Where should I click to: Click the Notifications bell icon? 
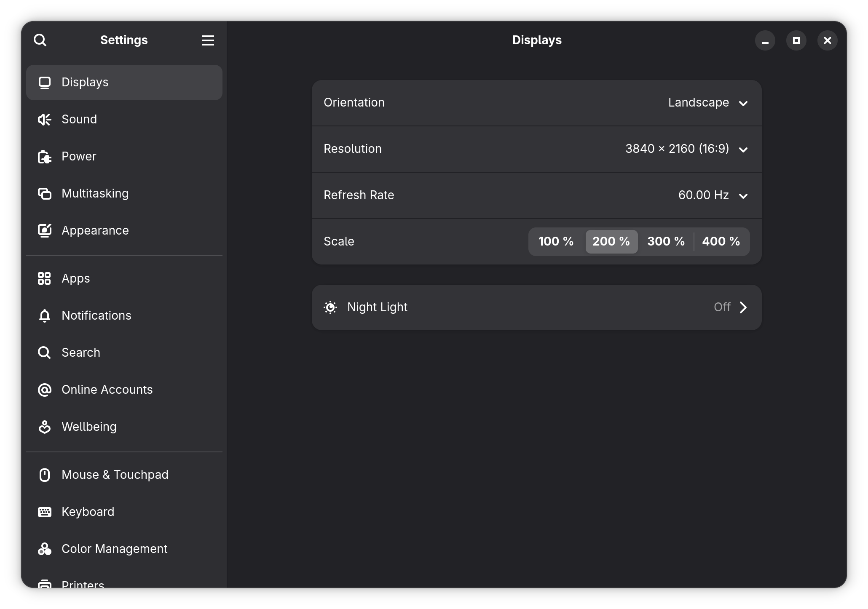pyautogui.click(x=45, y=315)
